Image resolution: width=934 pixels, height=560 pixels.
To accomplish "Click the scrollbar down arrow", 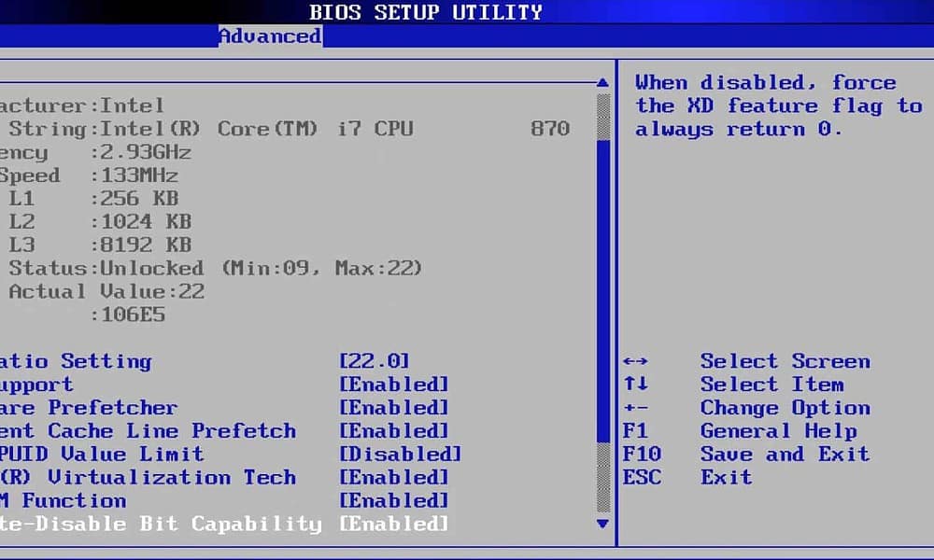I will (x=602, y=524).
